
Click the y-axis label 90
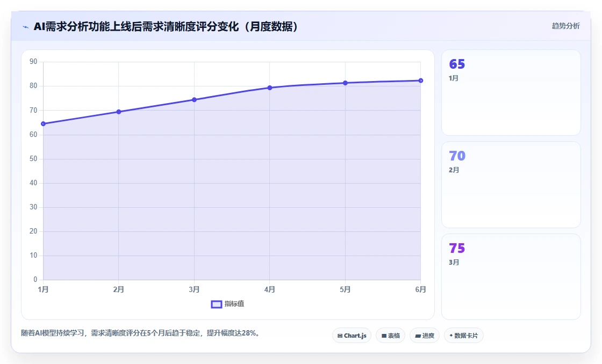click(x=33, y=61)
